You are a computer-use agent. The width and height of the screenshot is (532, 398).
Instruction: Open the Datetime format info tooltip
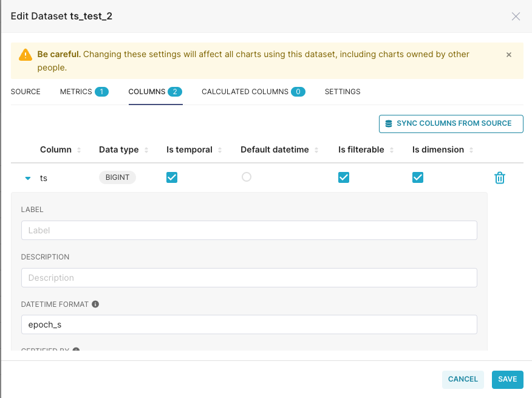click(x=95, y=304)
